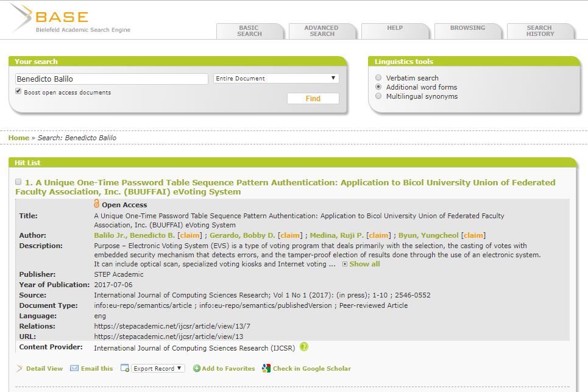Image resolution: width=588 pixels, height=392 pixels.
Task: Click author Balilo Jr., Benedicto B.
Action: (134, 235)
